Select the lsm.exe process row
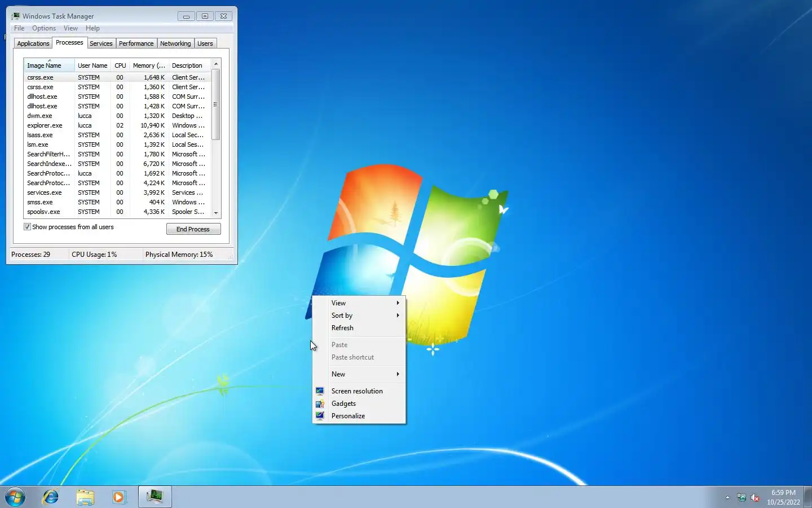The height and width of the screenshot is (508, 812). (x=117, y=144)
